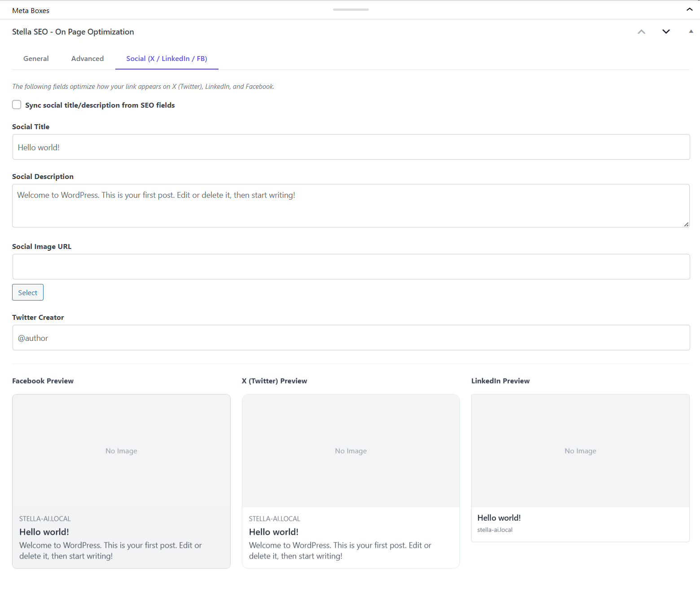The height and width of the screenshot is (593, 700).
Task: Click Facebook preview description text
Action: click(x=110, y=551)
